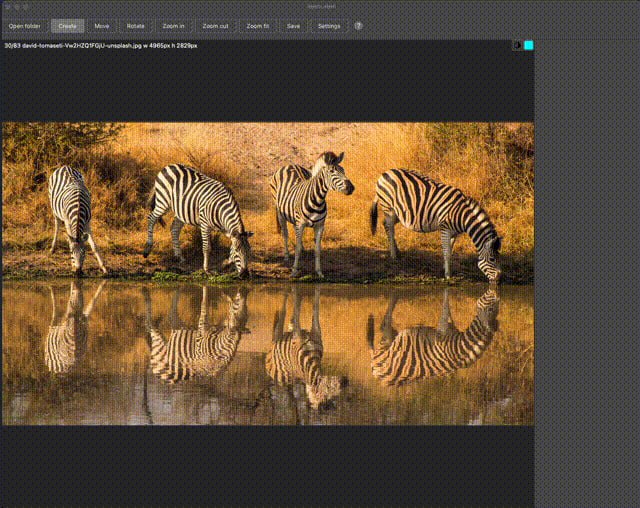Zoom in on the image
This screenshot has width=640, height=508.
(173, 26)
